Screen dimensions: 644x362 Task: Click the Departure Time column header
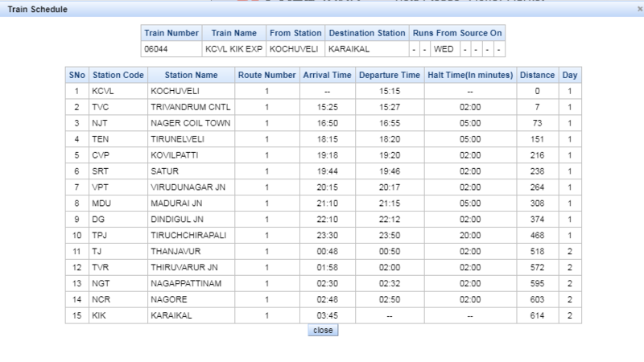tap(390, 75)
